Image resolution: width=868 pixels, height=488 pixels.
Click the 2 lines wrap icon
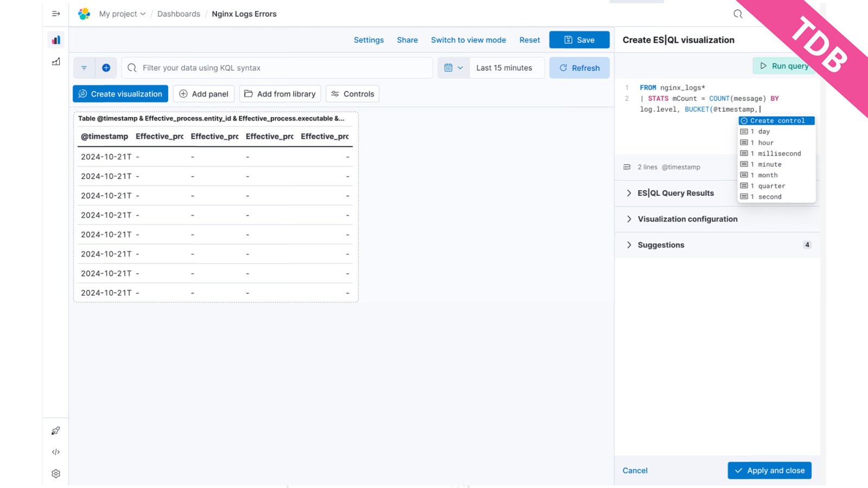click(x=627, y=167)
